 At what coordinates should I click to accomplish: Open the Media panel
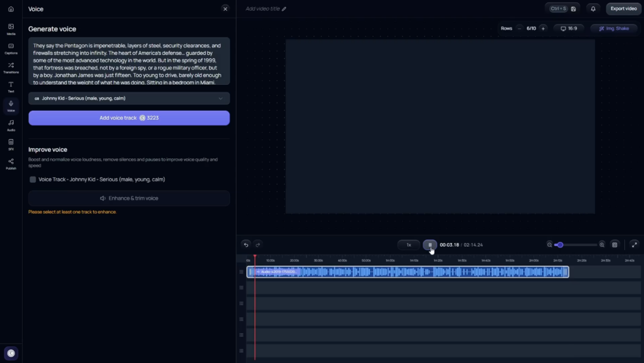[x=11, y=29]
